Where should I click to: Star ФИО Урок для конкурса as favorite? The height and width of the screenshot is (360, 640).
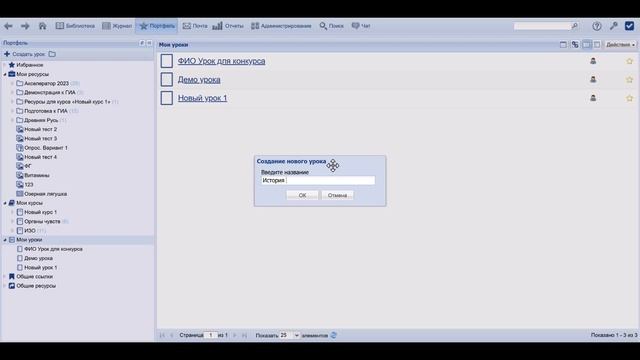(629, 61)
